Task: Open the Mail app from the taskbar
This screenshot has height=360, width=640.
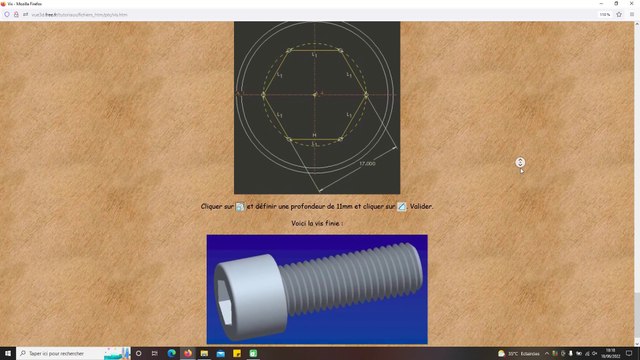Action: [220, 353]
